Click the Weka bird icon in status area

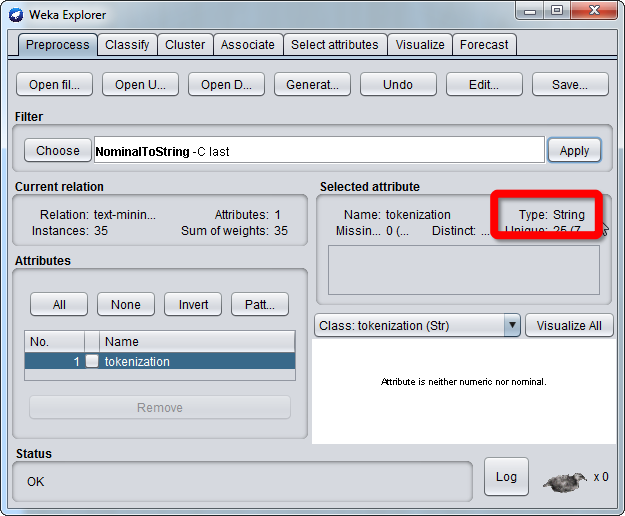click(x=565, y=482)
